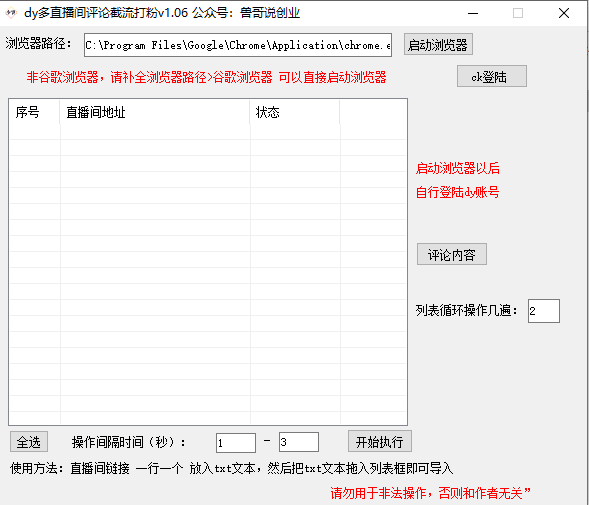Image resolution: width=589 pixels, height=505 pixels.
Task: Click the 序号 column header
Action: point(34,112)
